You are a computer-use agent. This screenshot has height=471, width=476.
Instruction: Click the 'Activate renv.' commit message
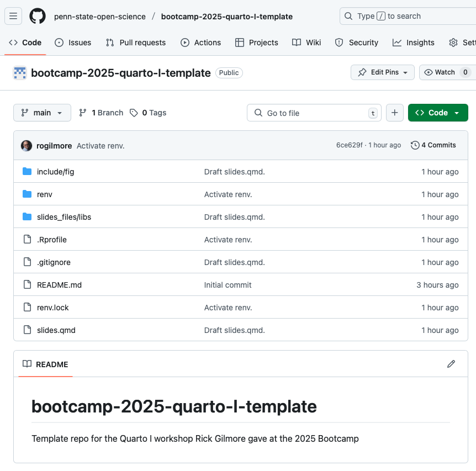pyautogui.click(x=101, y=146)
